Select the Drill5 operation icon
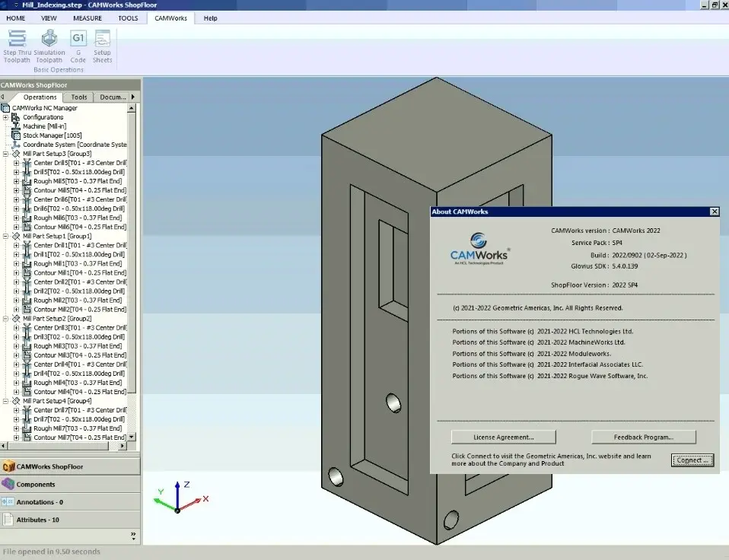This screenshot has height=560, width=729. (x=27, y=172)
